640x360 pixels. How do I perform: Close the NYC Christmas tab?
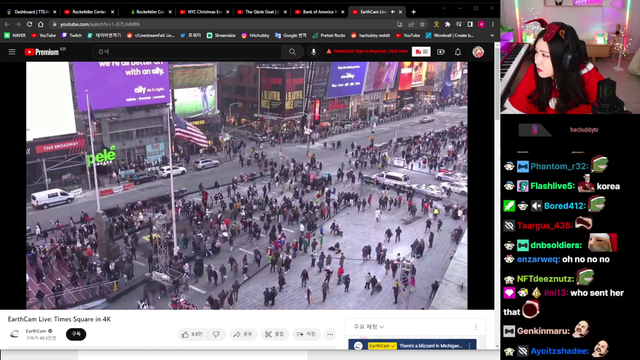[x=227, y=12]
